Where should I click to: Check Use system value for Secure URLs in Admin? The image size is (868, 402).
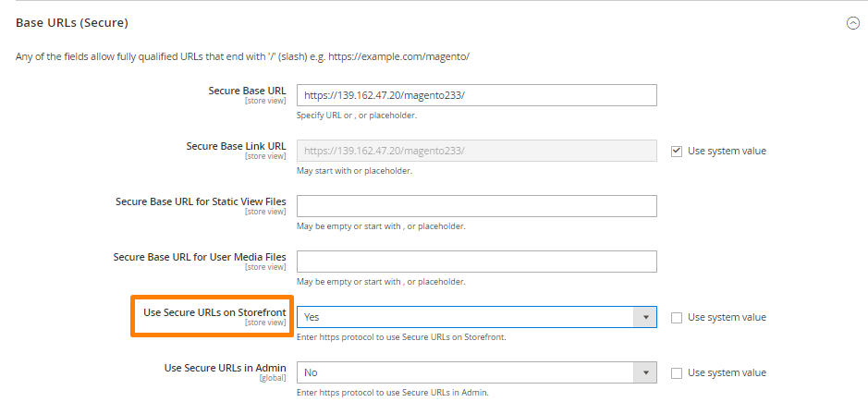tap(677, 373)
